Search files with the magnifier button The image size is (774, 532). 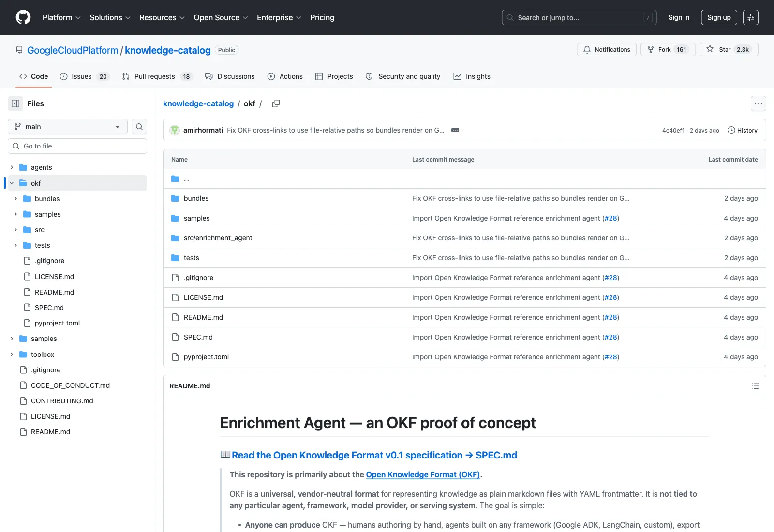point(139,127)
